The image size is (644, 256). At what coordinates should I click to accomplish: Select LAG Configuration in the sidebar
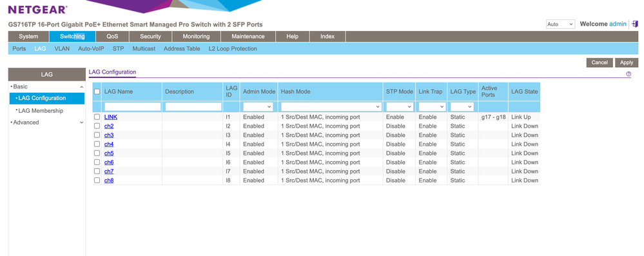coord(46,98)
